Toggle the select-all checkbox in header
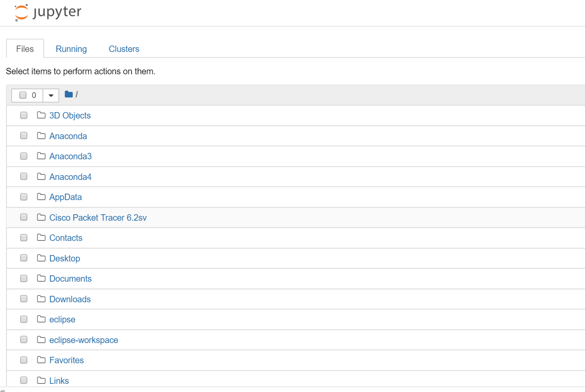Image resolution: width=585 pixels, height=392 pixels. [x=23, y=95]
